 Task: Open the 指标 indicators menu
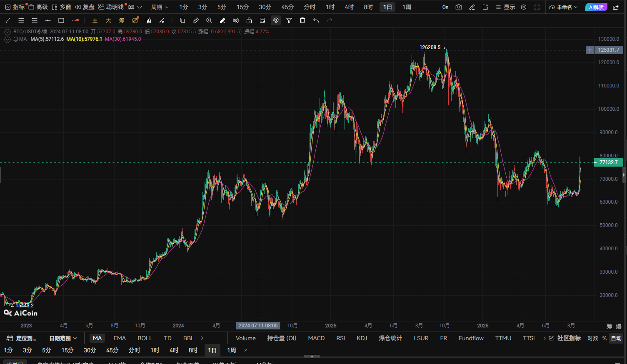pyautogui.click(x=15, y=7)
